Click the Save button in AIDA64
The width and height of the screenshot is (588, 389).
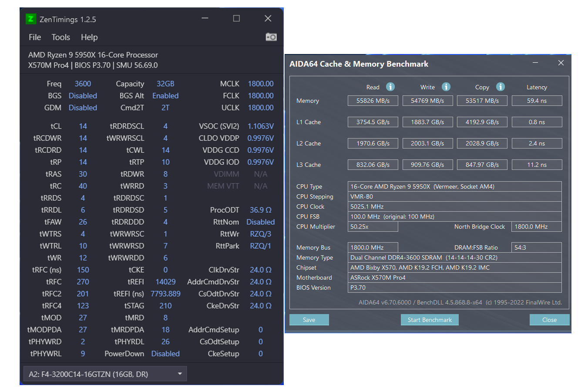pos(309,320)
